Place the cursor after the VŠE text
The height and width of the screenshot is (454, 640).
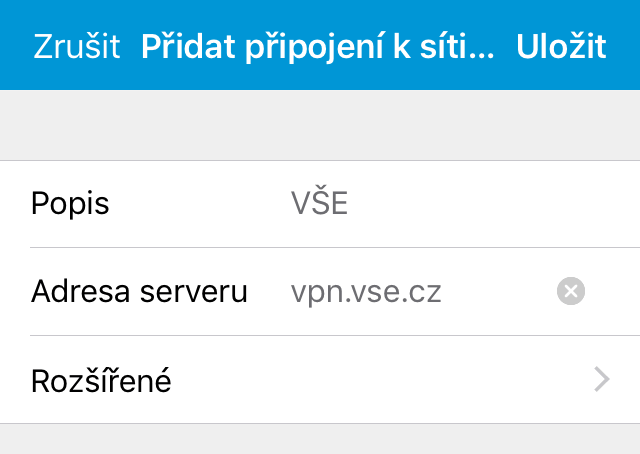tap(352, 204)
